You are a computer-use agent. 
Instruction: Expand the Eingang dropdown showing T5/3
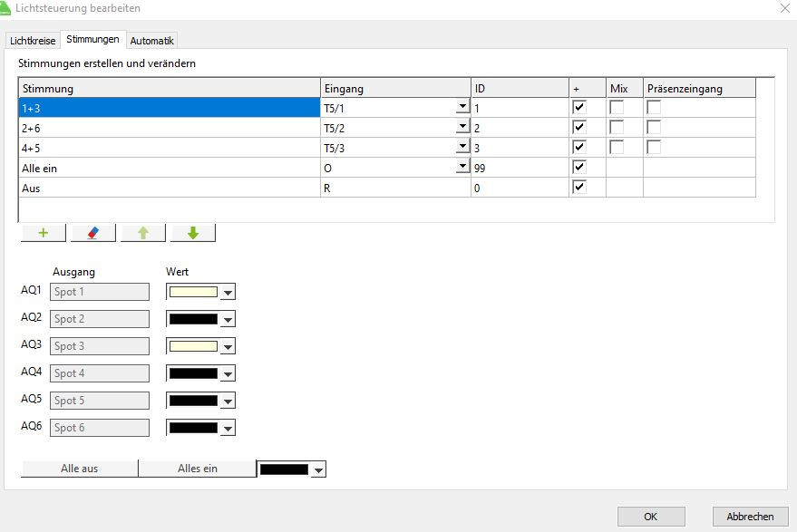462,147
